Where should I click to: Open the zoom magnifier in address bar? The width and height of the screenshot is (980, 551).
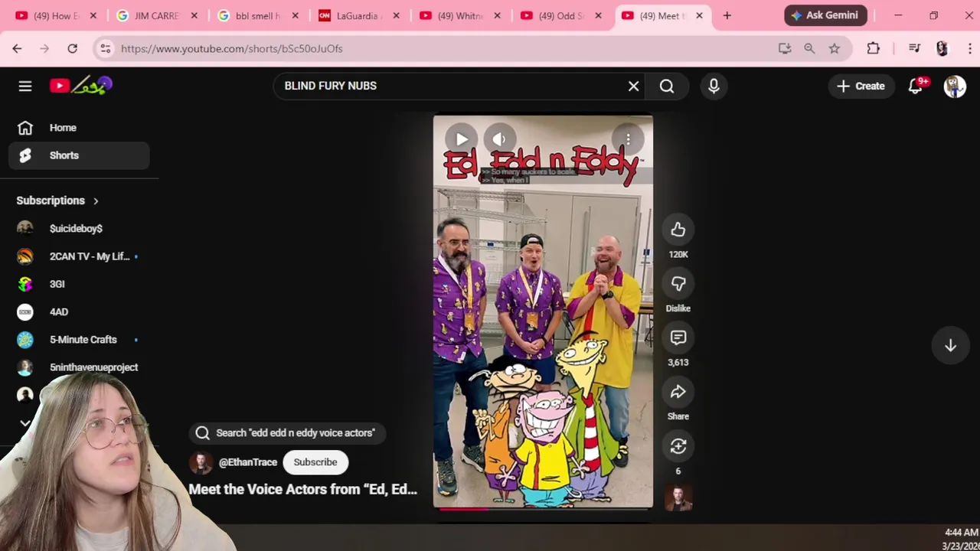[x=809, y=48]
